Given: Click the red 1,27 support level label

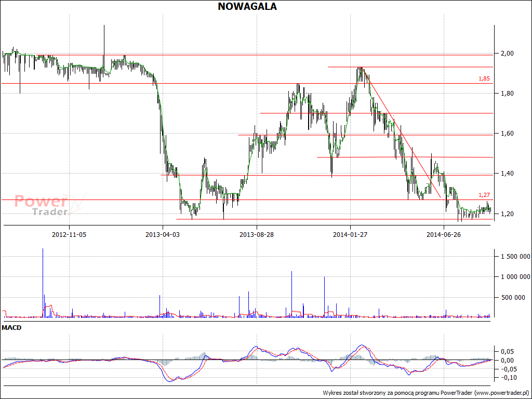Looking at the screenshot, I should click(484, 195).
